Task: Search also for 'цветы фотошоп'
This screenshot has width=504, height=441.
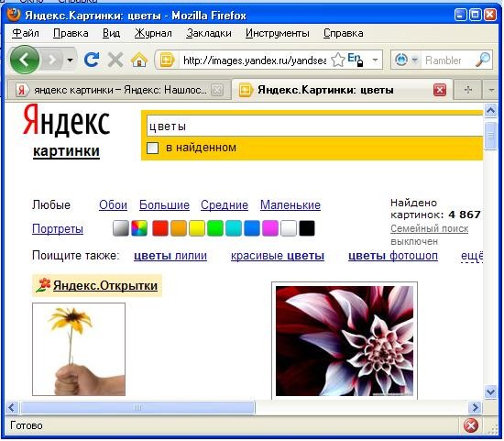Action: click(393, 256)
